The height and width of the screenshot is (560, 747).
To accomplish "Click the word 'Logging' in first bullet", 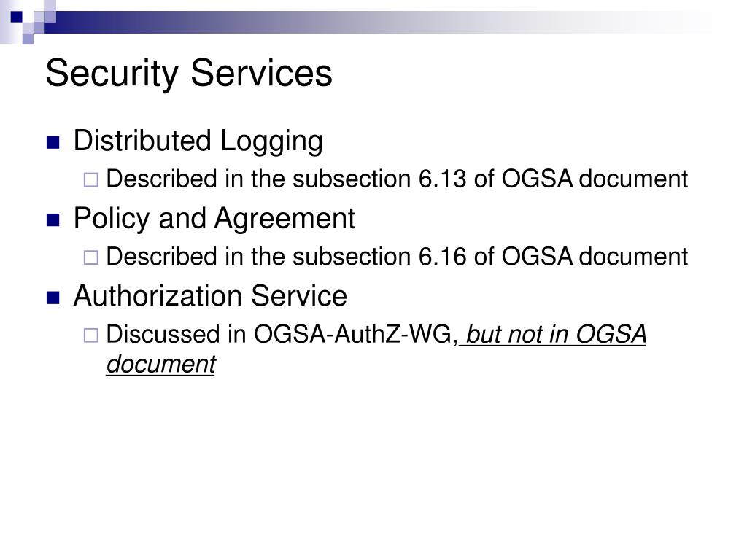I will pos(271,141).
